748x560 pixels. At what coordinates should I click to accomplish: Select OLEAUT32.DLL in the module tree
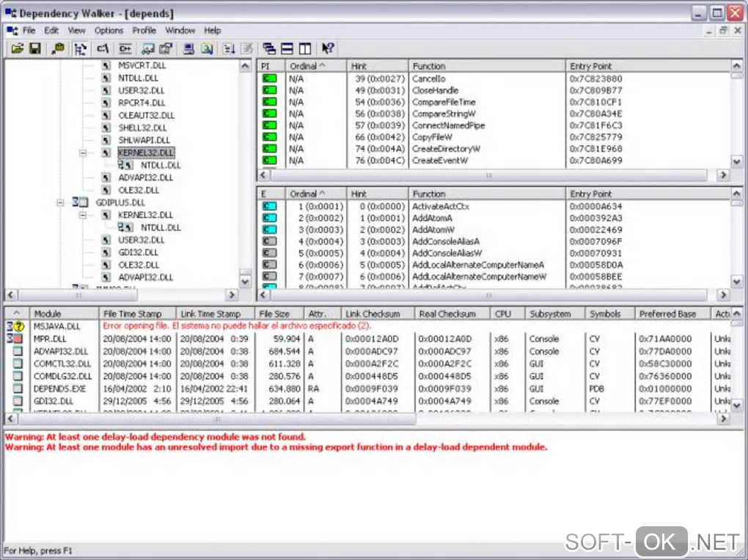point(146,115)
